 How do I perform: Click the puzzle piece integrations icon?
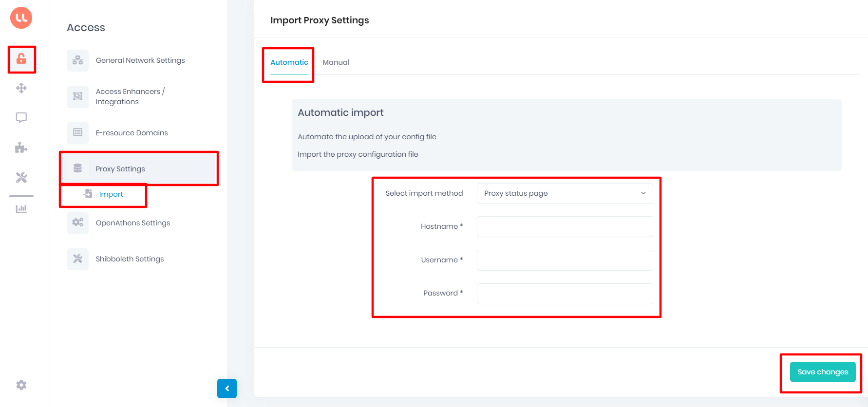[x=21, y=148]
